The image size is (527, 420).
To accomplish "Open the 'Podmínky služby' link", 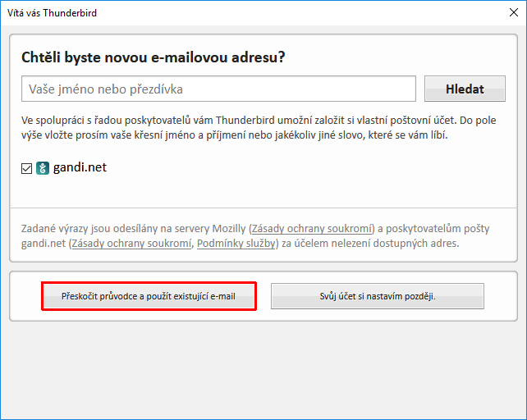I will tap(236, 243).
